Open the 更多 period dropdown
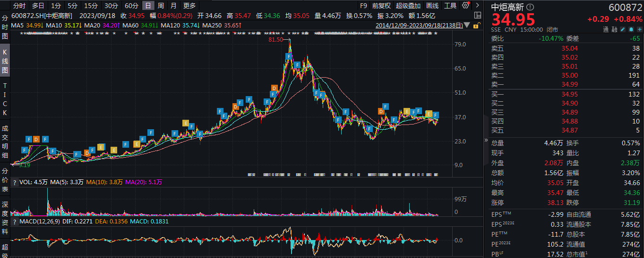Image resolution: width=644 pixels, height=258 pixels. (x=189, y=6)
